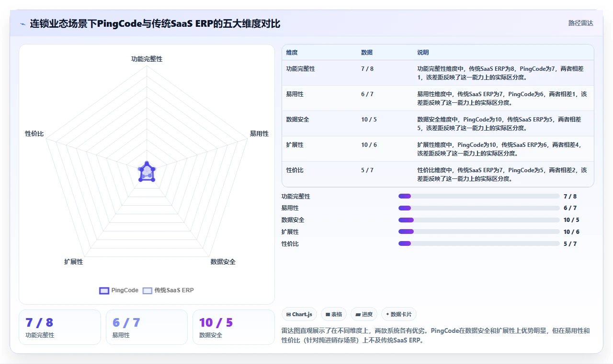Screen dimensions: 613x364
Task: Click the 性价比 progress bar
Action: (x=479, y=243)
